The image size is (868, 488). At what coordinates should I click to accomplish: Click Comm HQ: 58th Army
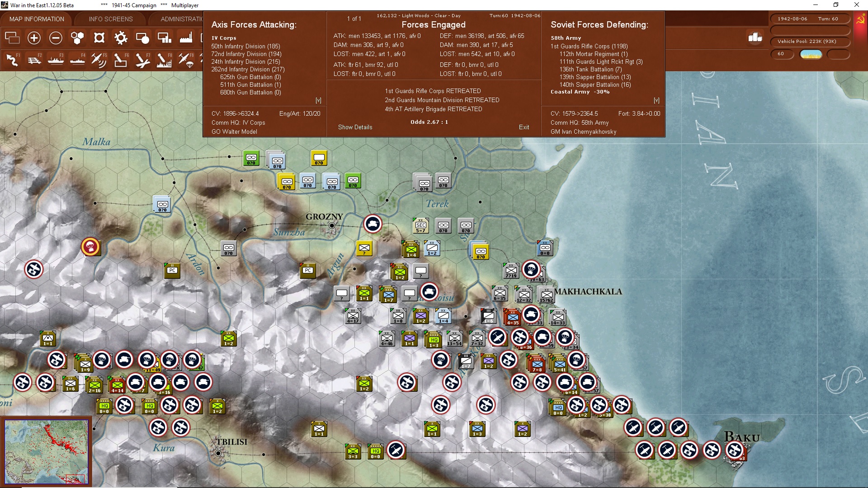580,122
